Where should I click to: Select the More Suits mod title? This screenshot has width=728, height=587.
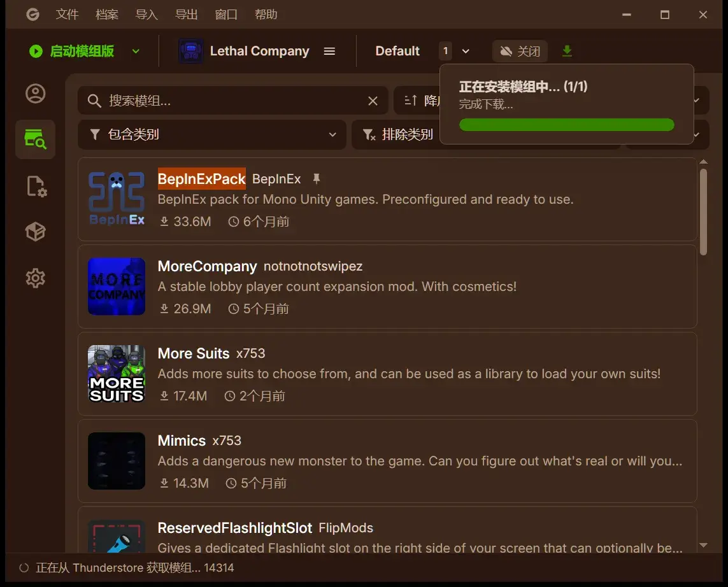194,353
